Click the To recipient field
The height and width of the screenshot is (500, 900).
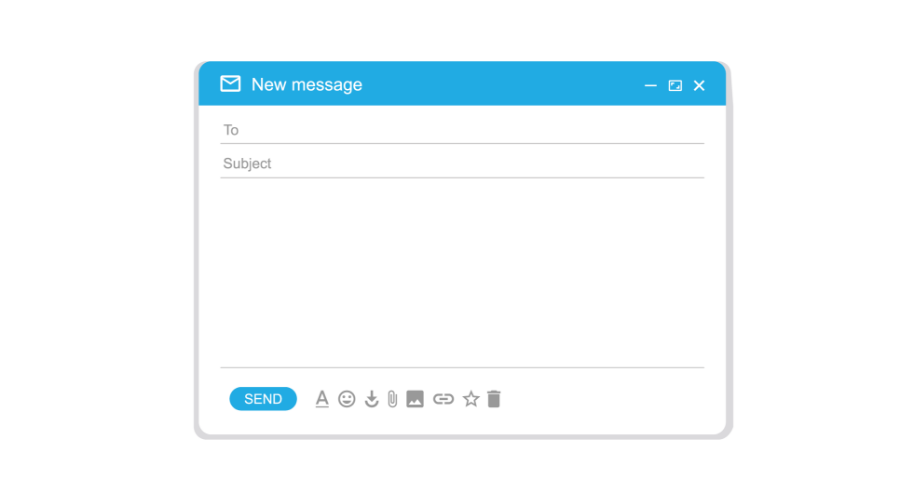tap(462, 130)
